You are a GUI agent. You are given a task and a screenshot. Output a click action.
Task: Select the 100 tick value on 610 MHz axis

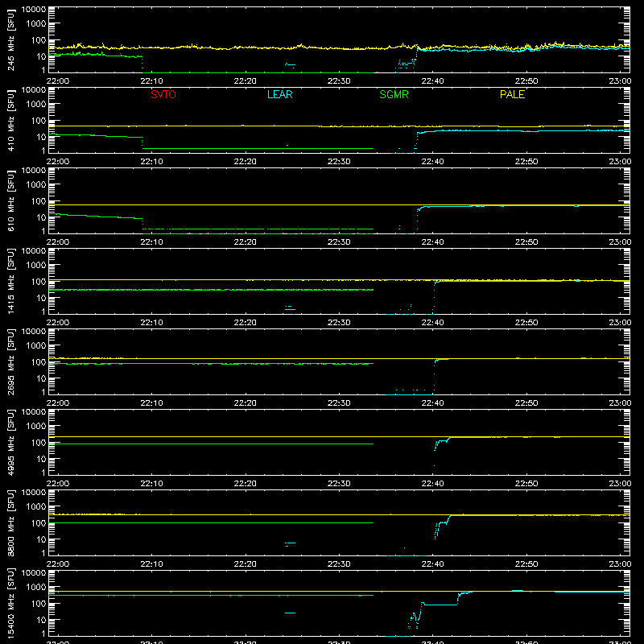tap(39, 201)
